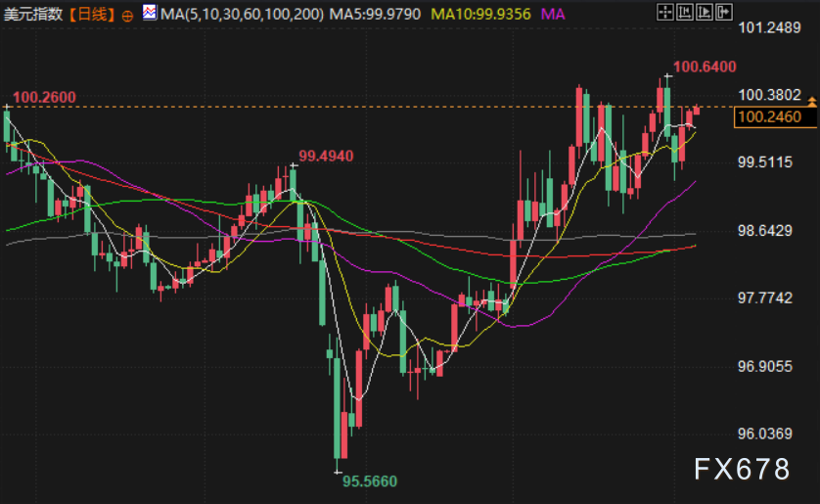
Task: Select the 95.5660 low price marker
Action: tap(371, 481)
